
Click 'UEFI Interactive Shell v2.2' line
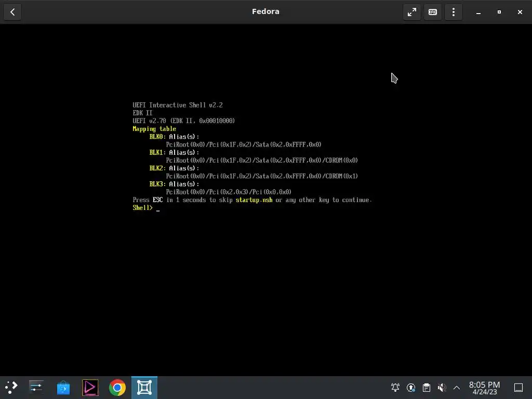(x=178, y=105)
